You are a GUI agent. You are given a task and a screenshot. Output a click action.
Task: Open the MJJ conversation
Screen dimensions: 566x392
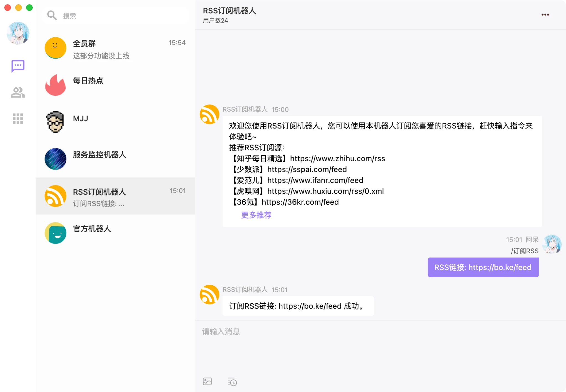pyautogui.click(x=115, y=122)
